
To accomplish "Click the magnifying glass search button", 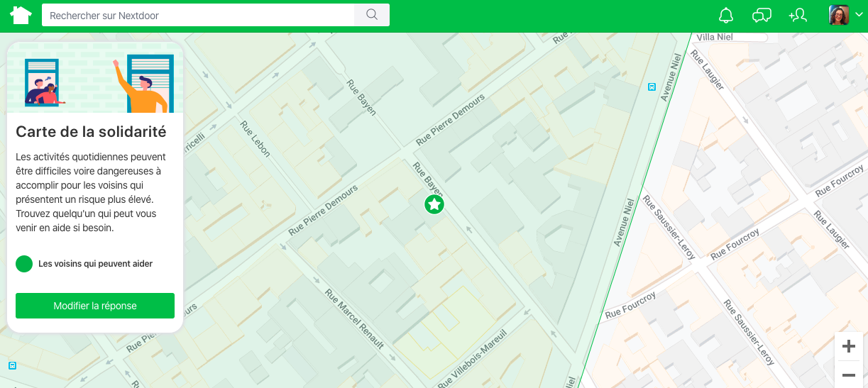I will pyautogui.click(x=372, y=15).
